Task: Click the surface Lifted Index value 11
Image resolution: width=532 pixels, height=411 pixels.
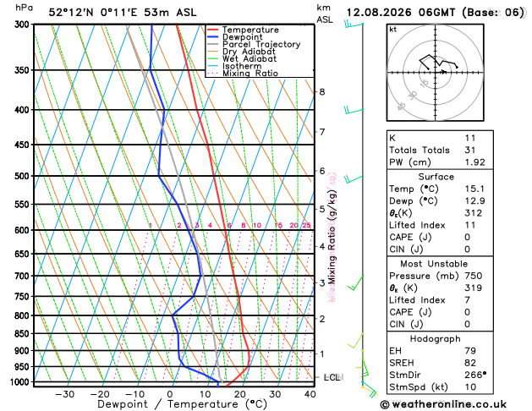Action: [470, 225]
